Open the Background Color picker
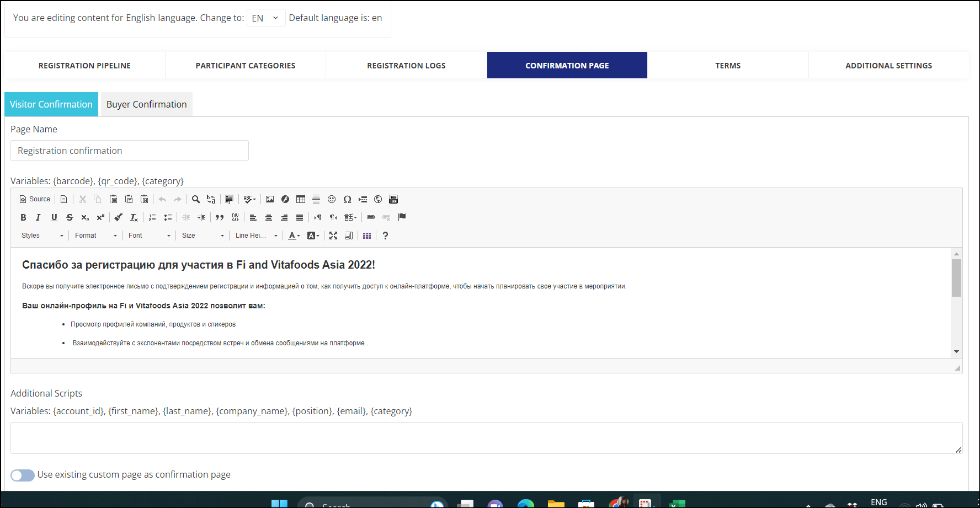The height and width of the screenshot is (508, 980). [x=313, y=236]
